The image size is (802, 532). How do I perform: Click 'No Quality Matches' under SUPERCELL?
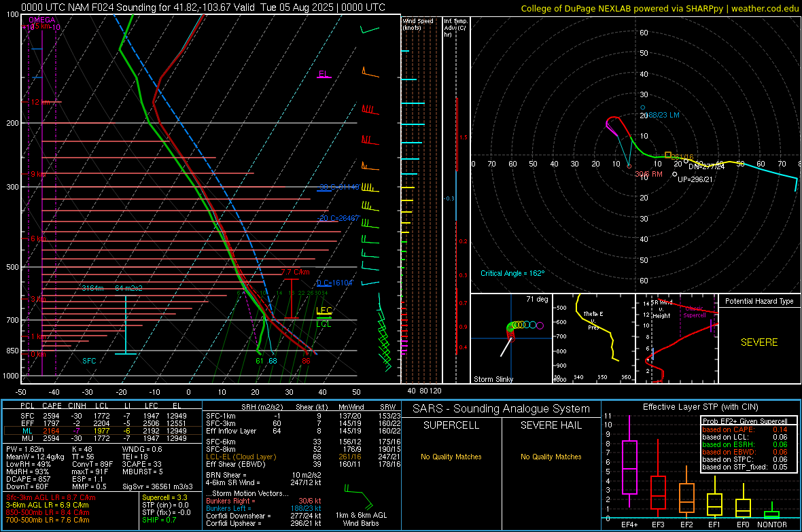451,457
